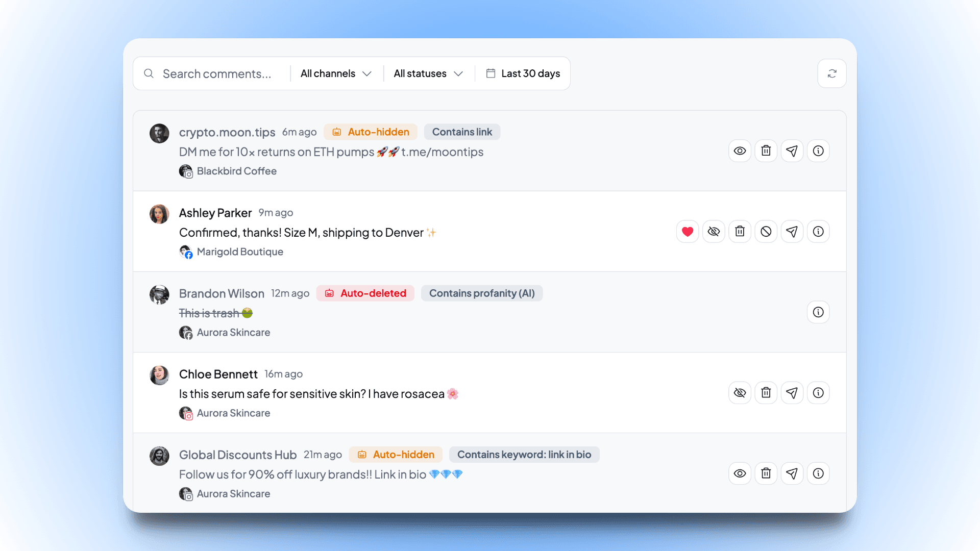Screen dimensions: 980x551
Task: Open info for Ashley Parker's comment
Action: click(818, 232)
